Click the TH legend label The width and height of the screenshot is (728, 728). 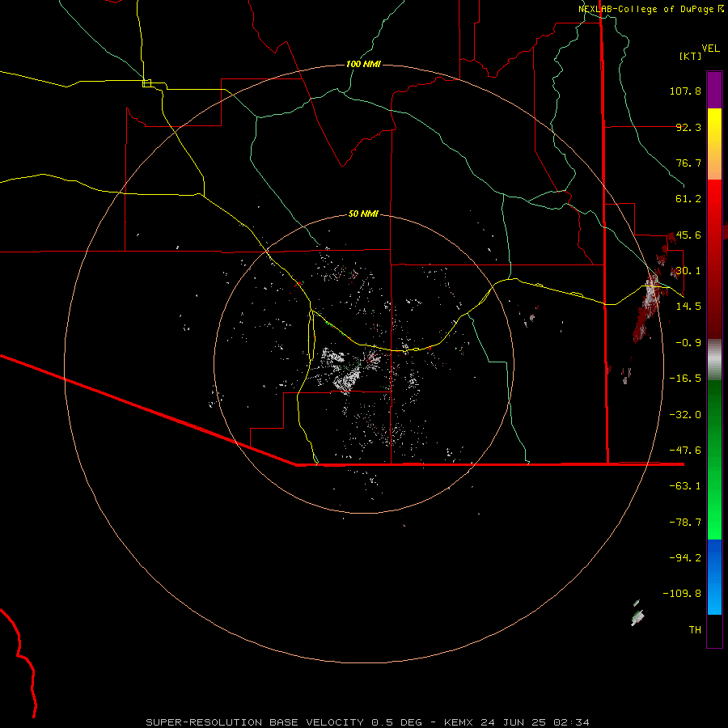695,630
